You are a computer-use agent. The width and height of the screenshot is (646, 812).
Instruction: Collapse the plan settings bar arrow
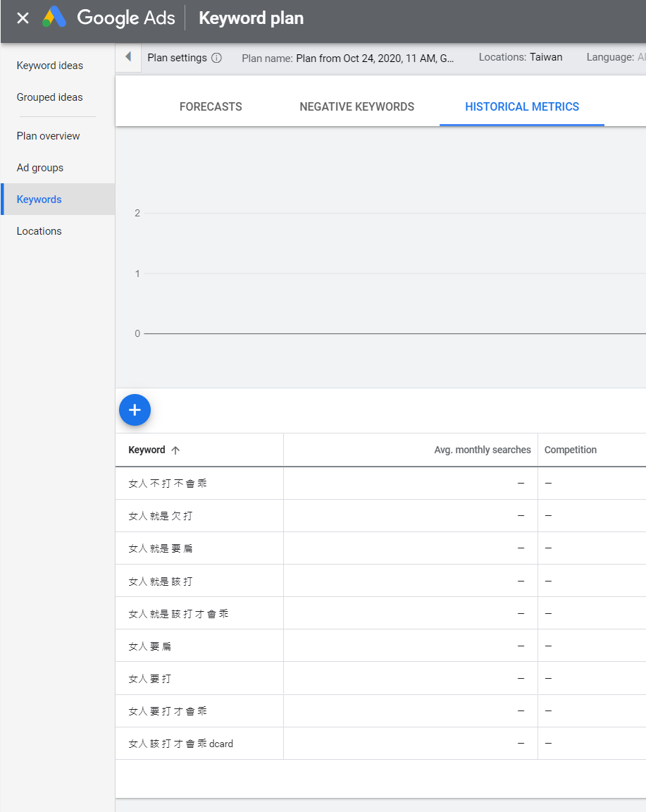(128, 57)
